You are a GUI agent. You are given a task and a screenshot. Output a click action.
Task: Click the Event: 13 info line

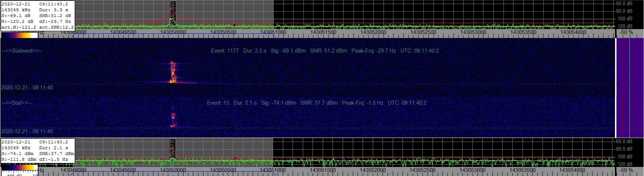point(317,103)
